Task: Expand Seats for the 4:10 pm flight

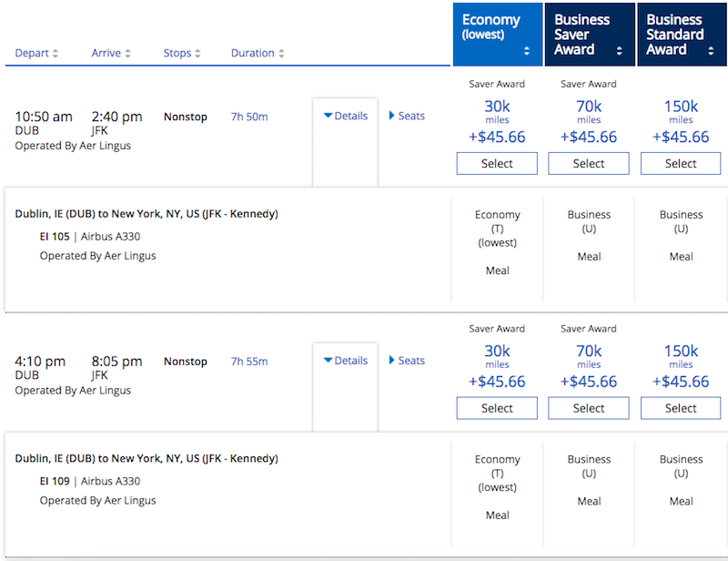Action: pos(406,361)
